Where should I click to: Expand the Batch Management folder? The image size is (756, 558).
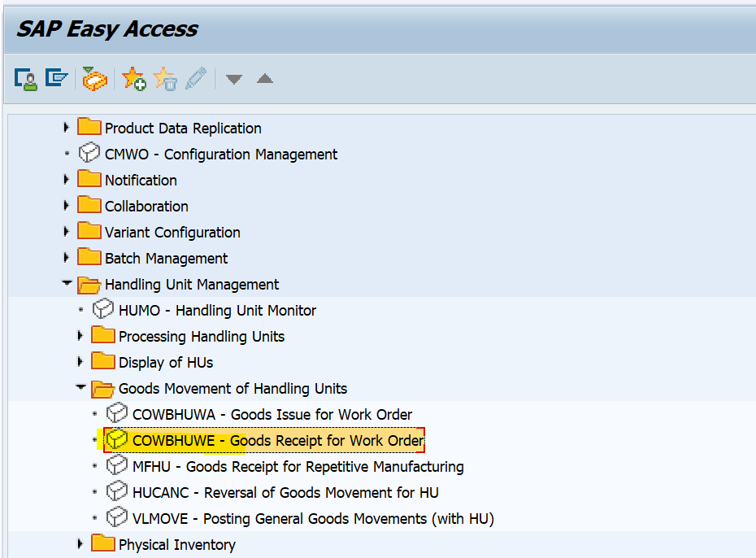pos(66,258)
